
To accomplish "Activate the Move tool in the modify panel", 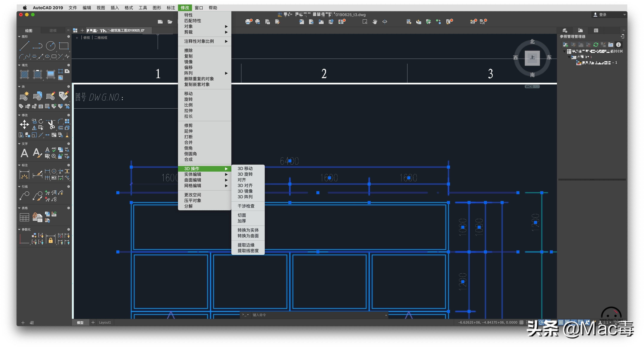I will [24, 124].
